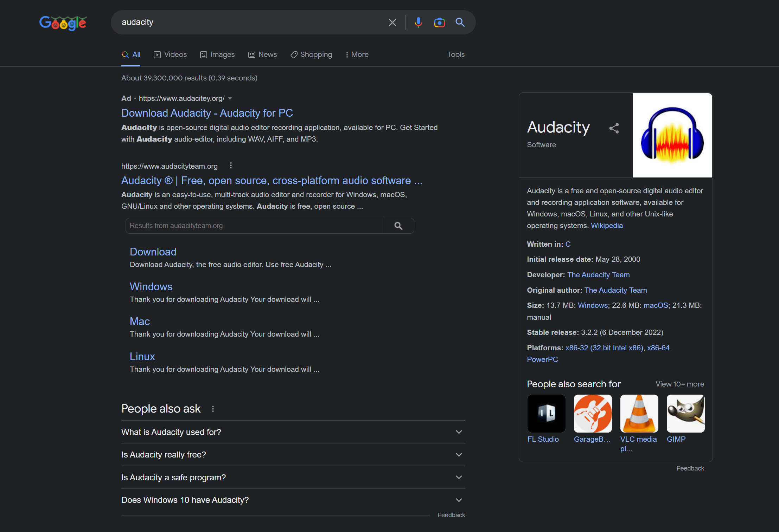Click Feedback below the knowledge panel
Image resolution: width=779 pixels, height=532 pixels.
pyautogui.click(x=690, y=468)
